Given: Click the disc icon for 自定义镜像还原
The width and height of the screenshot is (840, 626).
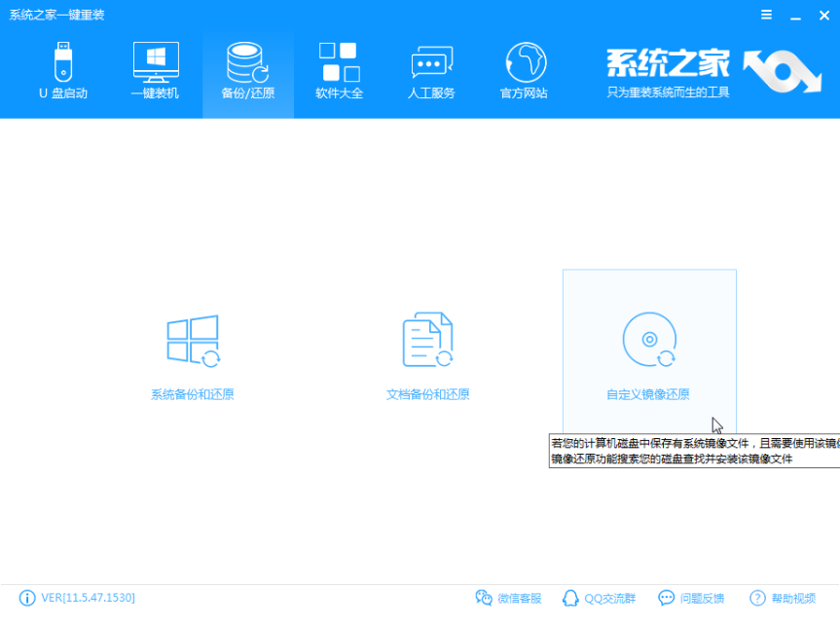Looking at the screenshot, I should click(x=648, y=338).
